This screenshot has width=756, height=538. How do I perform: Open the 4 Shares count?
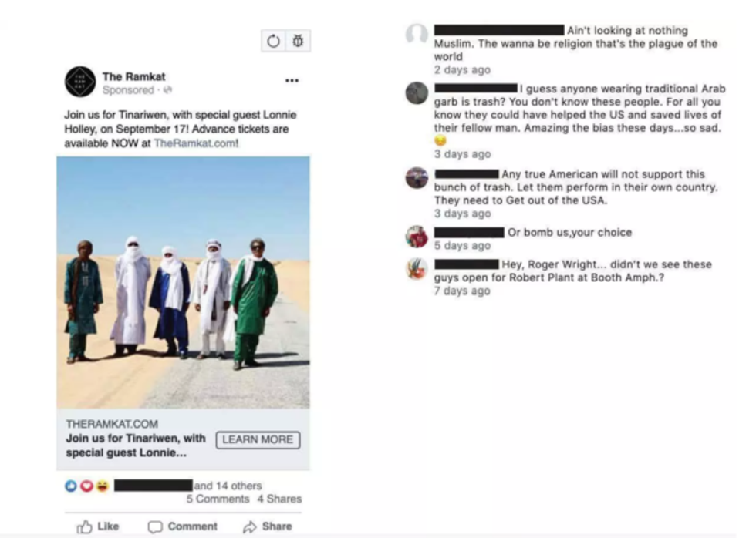(279, 499)
